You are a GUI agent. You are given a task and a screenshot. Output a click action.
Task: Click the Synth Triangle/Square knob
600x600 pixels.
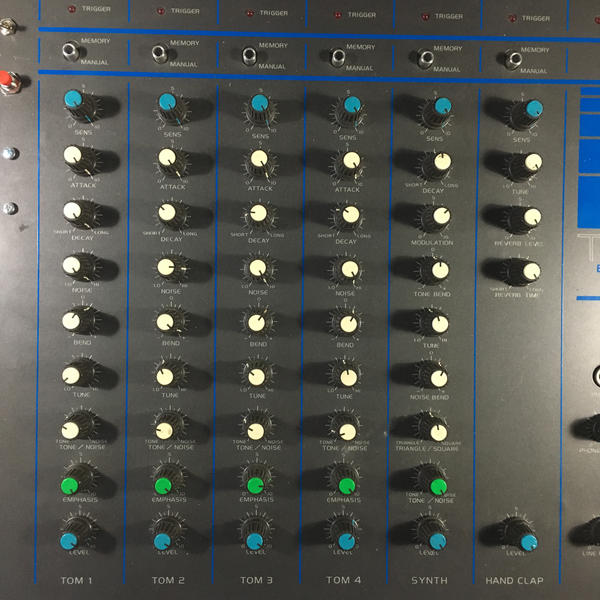(439, 433)
